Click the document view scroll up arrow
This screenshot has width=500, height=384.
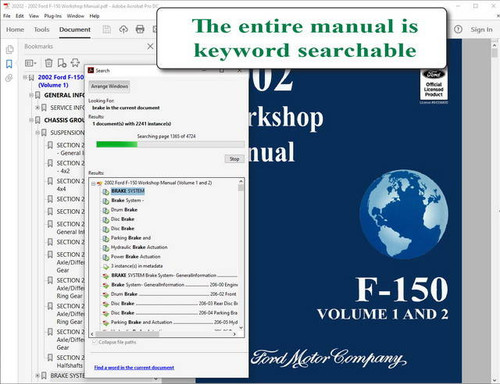pyautogui.click(x=495, y=44)
